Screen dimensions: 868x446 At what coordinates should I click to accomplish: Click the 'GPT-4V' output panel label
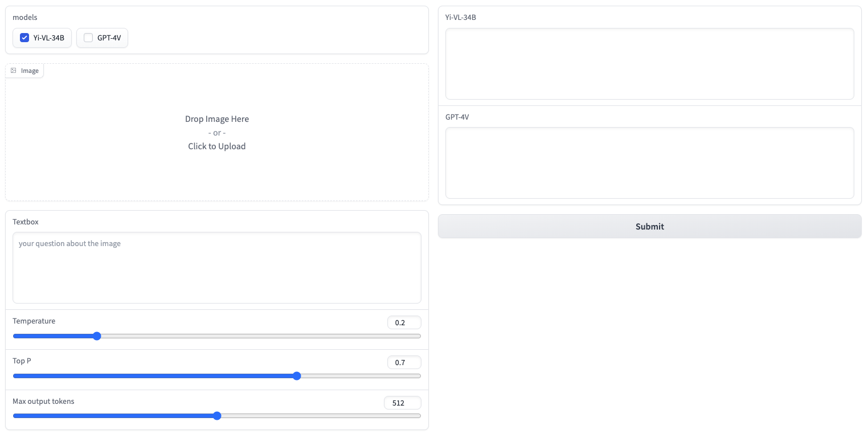(x=457, y=117)
